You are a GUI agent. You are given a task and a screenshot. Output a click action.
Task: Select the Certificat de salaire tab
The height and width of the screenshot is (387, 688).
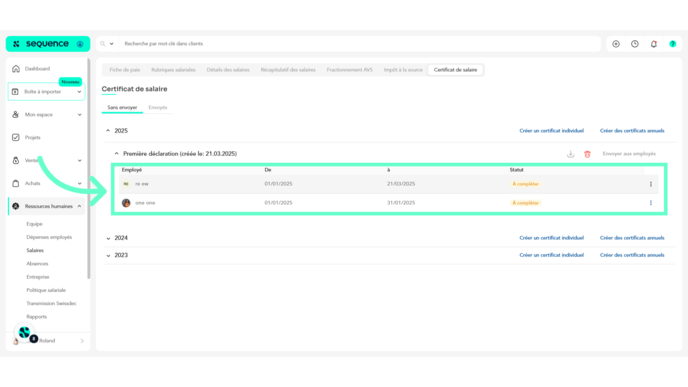[x=455, y=70]
